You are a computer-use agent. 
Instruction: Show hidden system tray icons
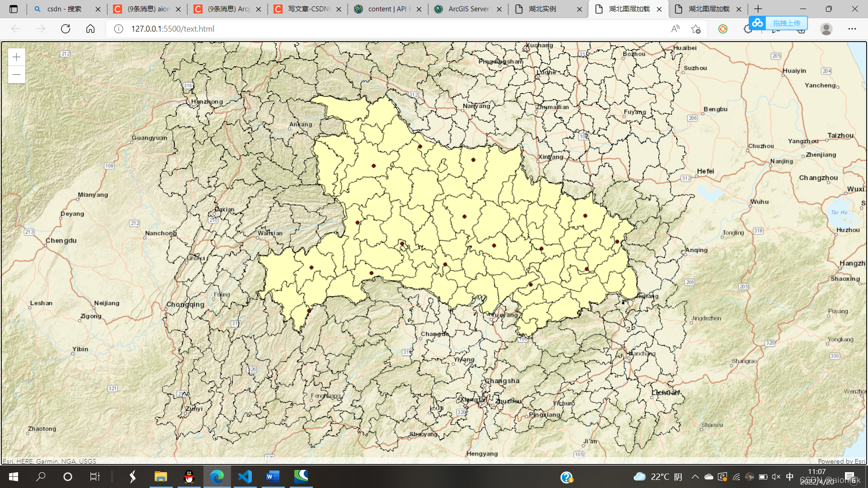(695, 477)
